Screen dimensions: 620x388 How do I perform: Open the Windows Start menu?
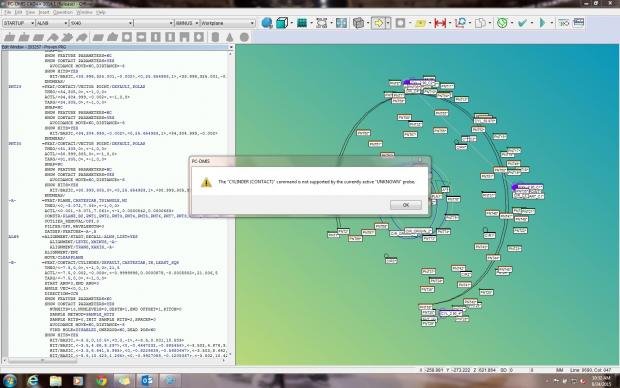coord(9,380)
